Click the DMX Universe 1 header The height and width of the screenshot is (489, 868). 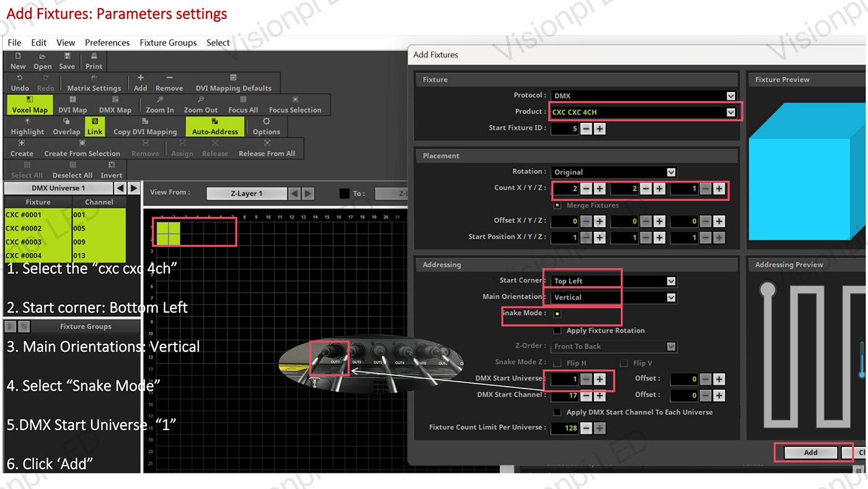[x=58, y=188]
